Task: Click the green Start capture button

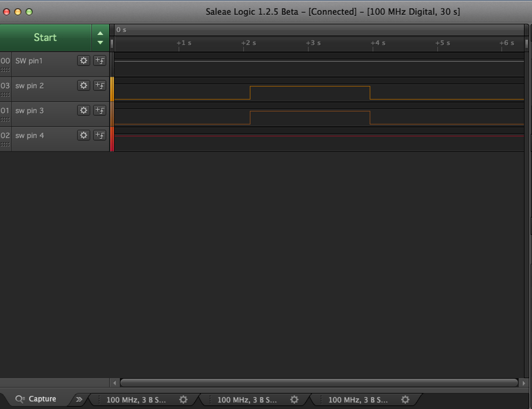Action: (x=45, y=38)
